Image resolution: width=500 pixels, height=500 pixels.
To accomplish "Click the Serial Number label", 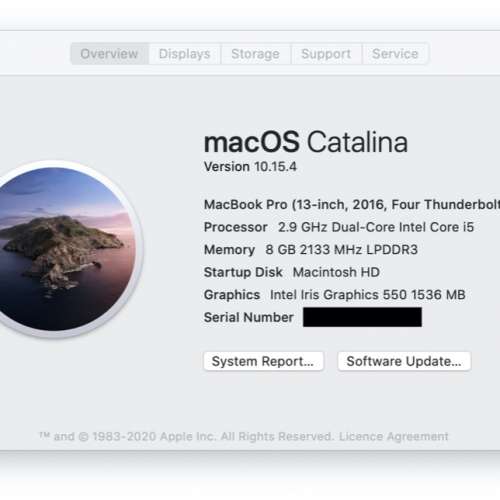I will [249, 317].
